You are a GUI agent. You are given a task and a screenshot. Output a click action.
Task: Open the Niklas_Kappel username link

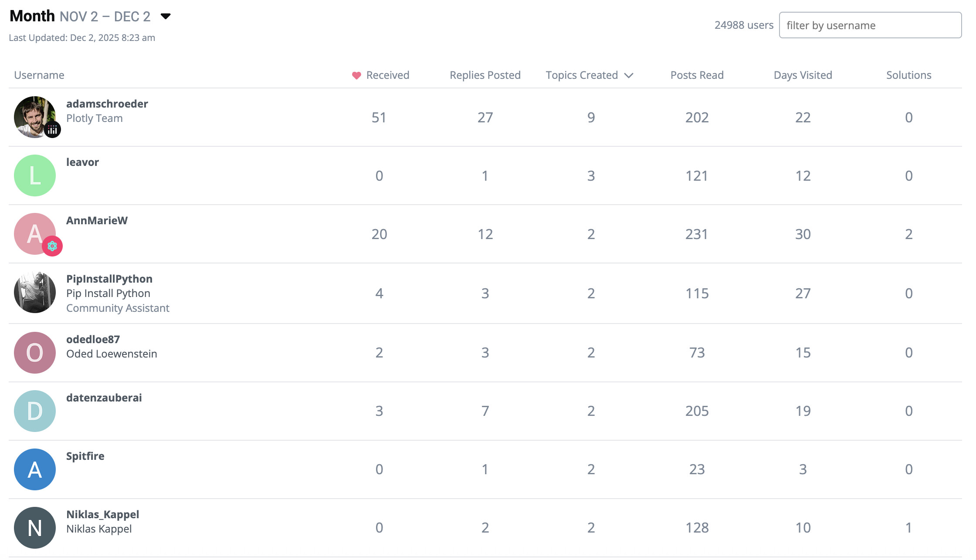point(102,514)
